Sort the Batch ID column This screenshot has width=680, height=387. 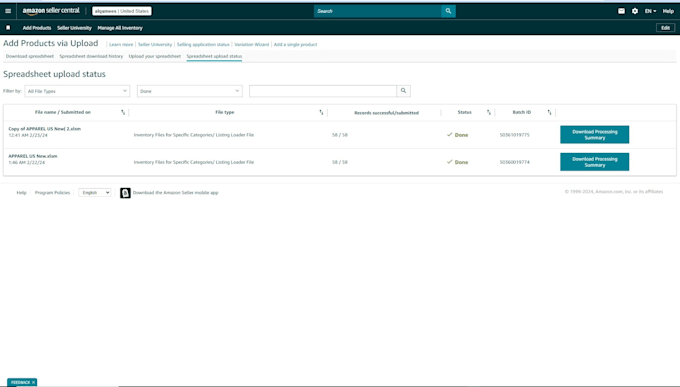point(549,112)
